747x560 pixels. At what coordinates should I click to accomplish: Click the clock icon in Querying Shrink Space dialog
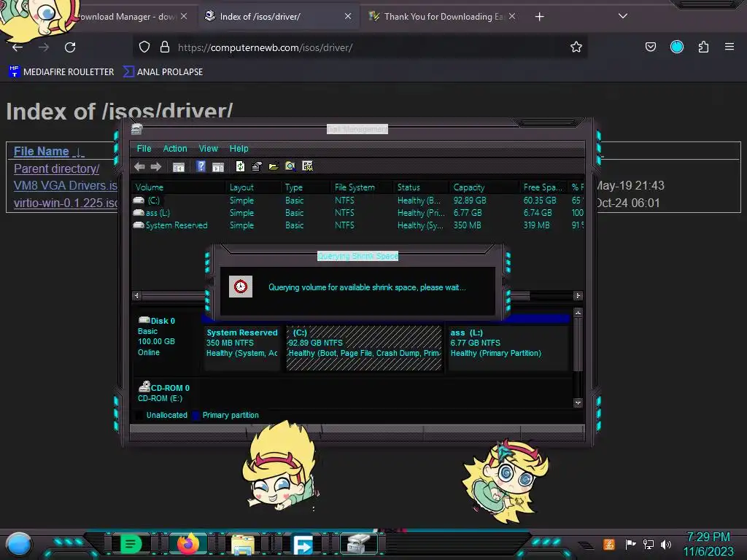(241, 287)
